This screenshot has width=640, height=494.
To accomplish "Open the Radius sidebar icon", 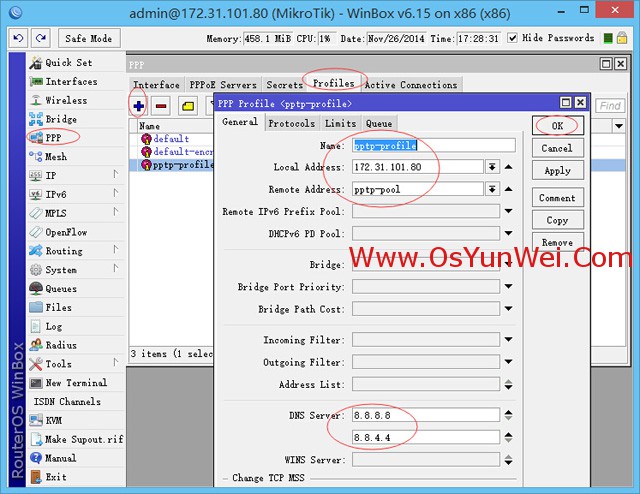I will pyautogui.click(x=36, y=345).
